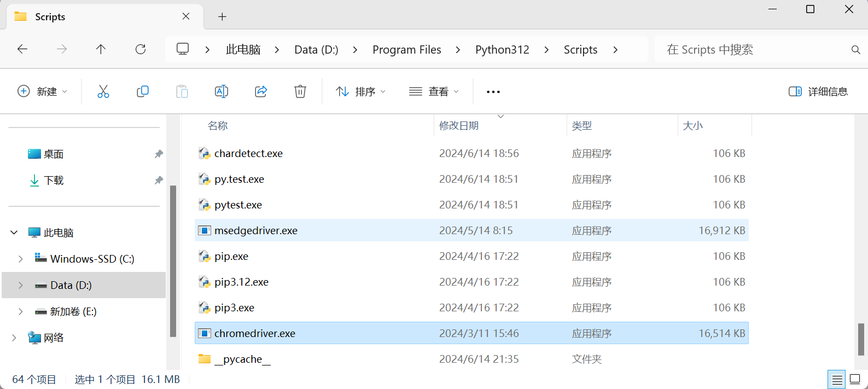Viewport: 868px width, 389px height.
Task: Expand Data (D:) tree node
Action: (20, 285)
